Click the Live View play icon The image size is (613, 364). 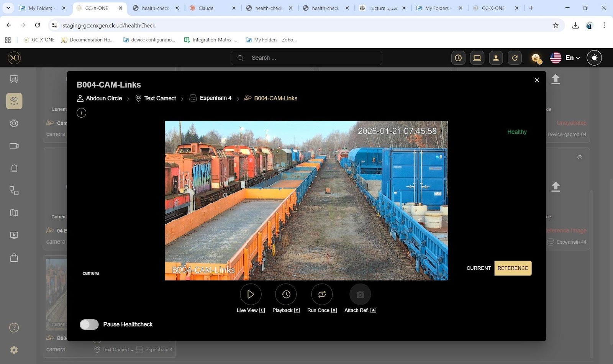pos(251,294)
